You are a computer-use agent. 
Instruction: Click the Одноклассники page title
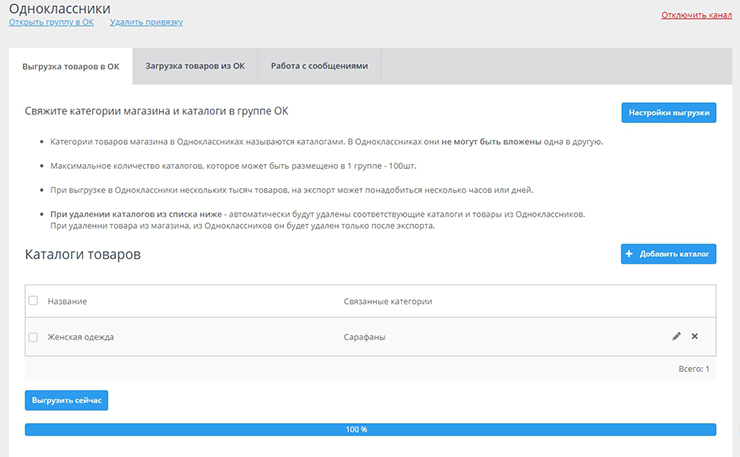click(x=60, y=8)
